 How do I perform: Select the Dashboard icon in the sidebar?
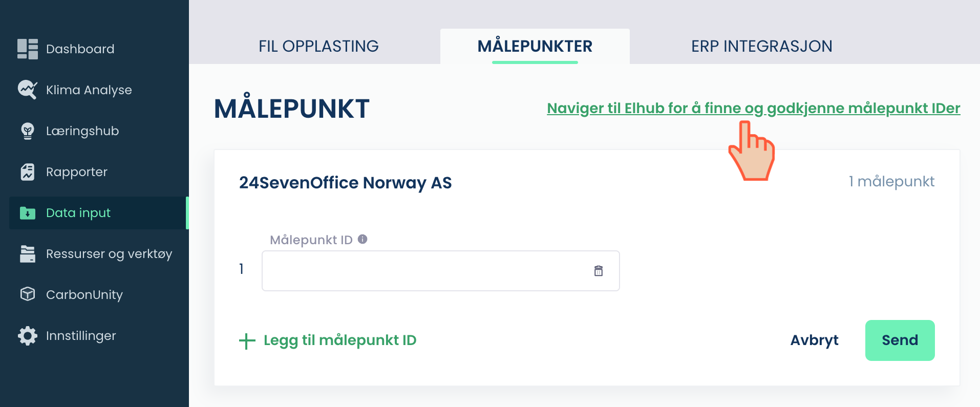click(27, 49)
